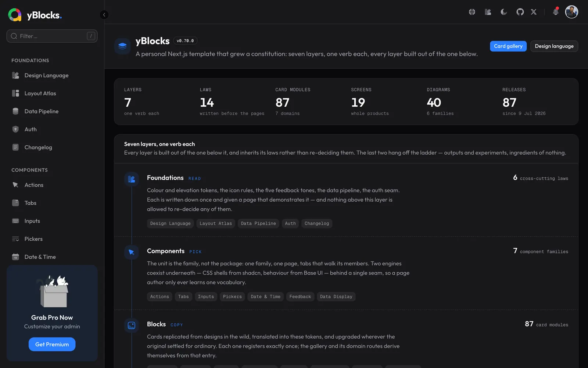Click the Data Pipeline database icon
This screenshot has height=368, width=588.
[x=15, y=112]
